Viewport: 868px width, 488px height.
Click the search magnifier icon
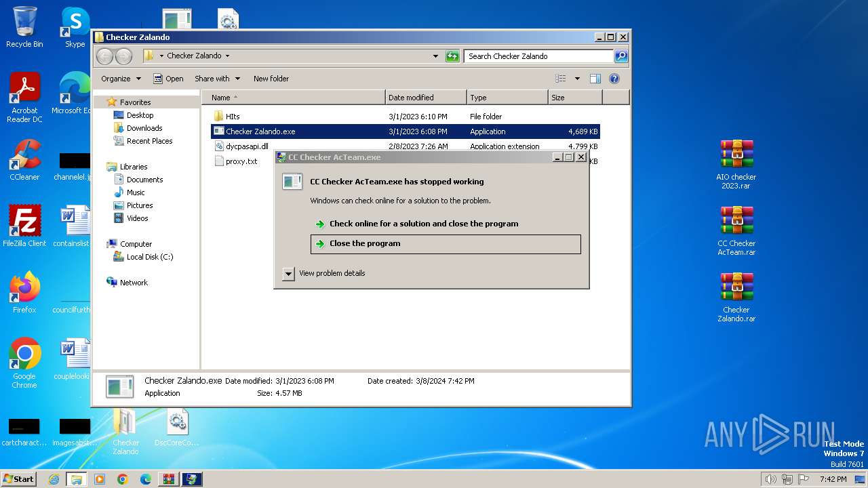[620, 56]
